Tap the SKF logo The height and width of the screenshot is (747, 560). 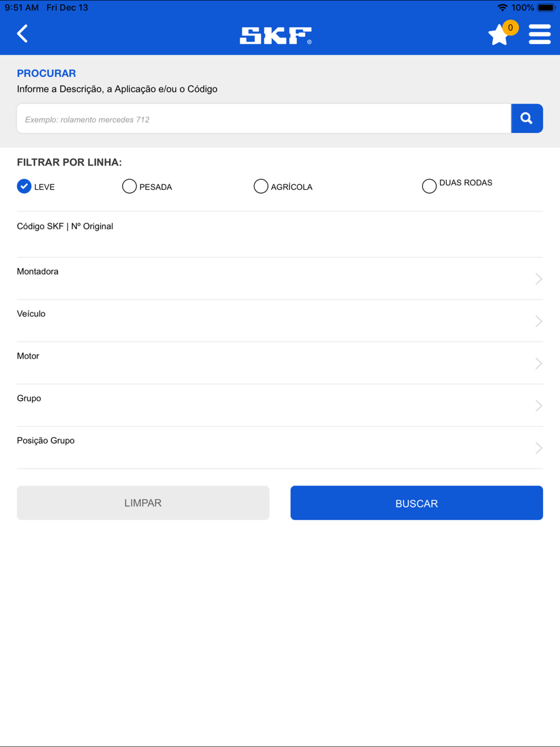pyautogui.click(x=276, y=35)
